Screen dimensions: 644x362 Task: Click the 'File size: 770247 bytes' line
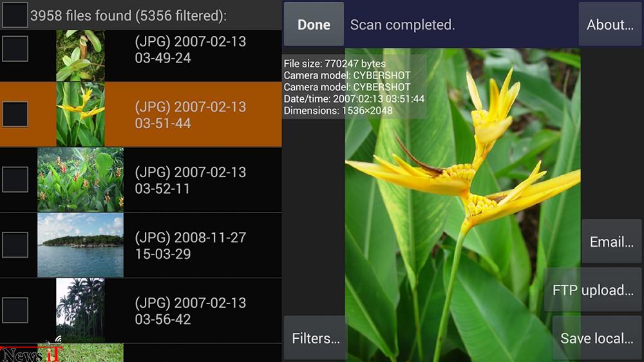click(x=334, y=64)
